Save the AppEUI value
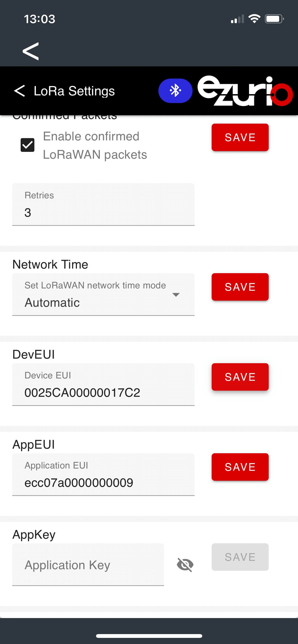Image resolution: width=298 pixels, height=644 pixels. coord(240,467)
